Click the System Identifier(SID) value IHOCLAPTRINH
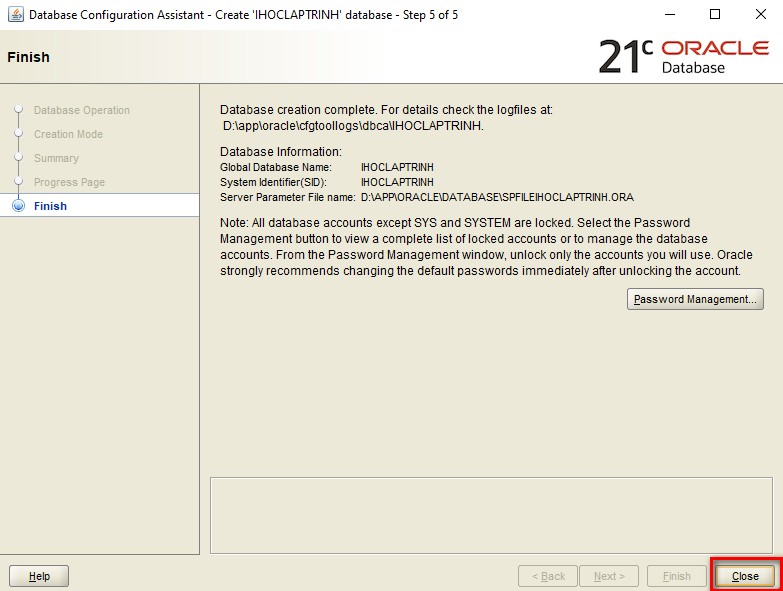The height and width of the screenshot is (591, 783). pos(397,182)
